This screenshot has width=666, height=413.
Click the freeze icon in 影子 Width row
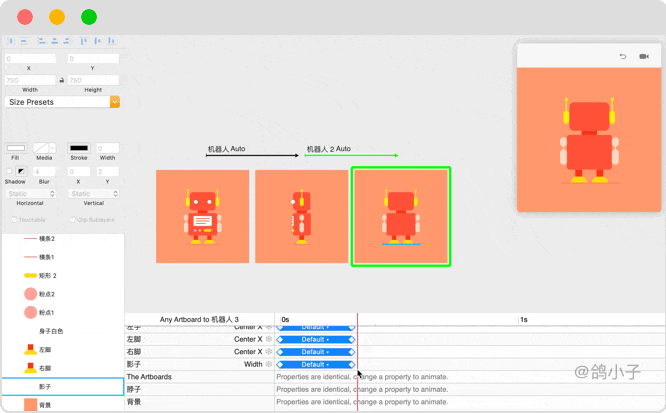pos(268,364)
